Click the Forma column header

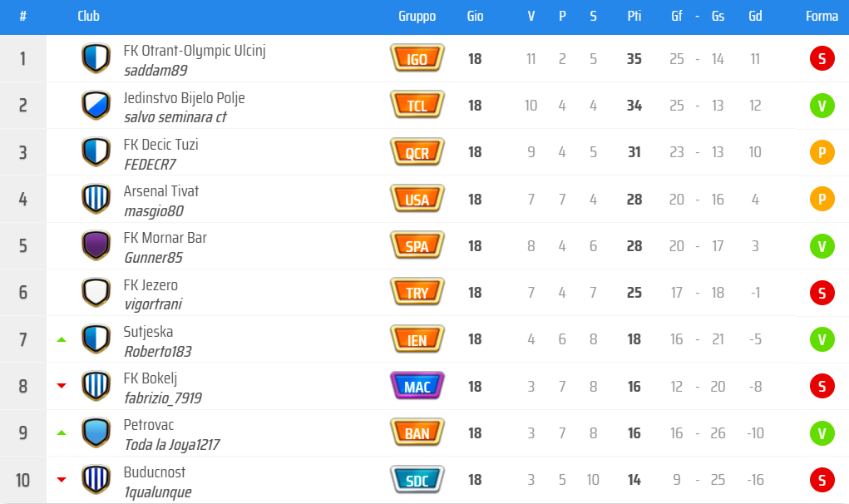coord(822,17)
